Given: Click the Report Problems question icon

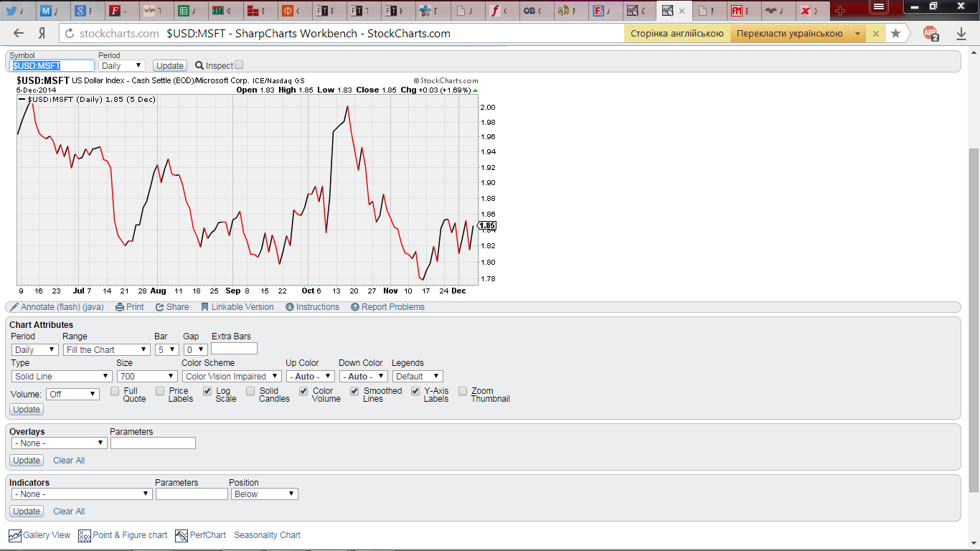Looking at the screenshot, I should pos(355,307).
